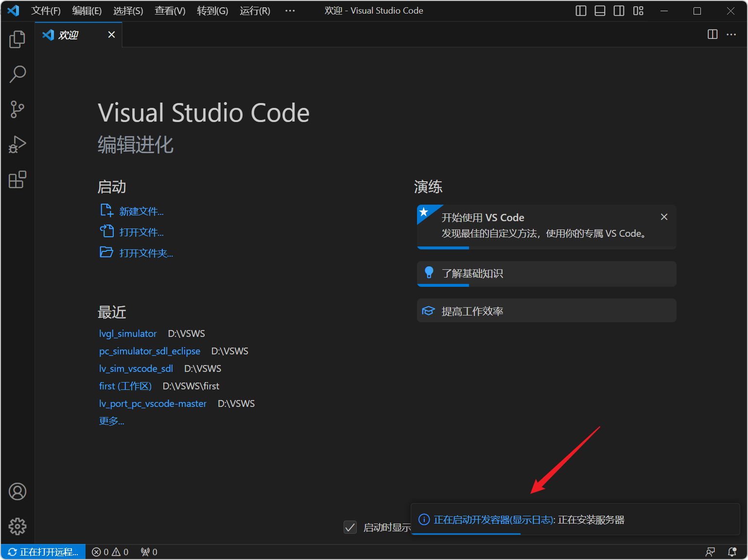Click the feedback icon in status bar
Screen dimensions: 748x560
click(710, 552)
